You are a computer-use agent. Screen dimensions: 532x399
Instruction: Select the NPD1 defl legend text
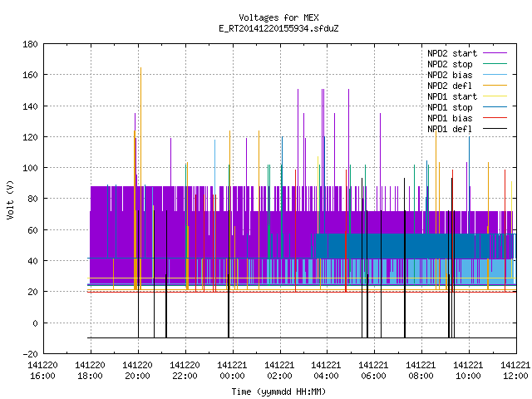coord(450,129)
